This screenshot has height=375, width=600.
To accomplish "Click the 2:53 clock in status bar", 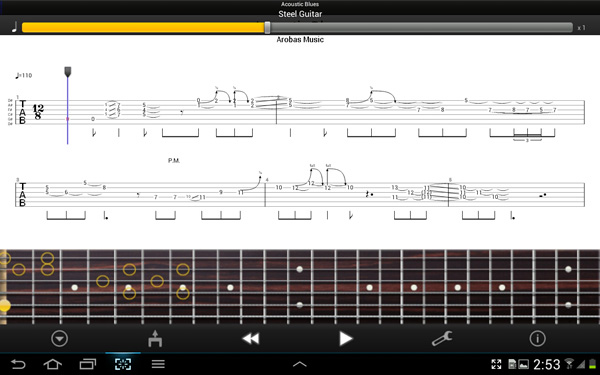I will [x=547, y=364].
